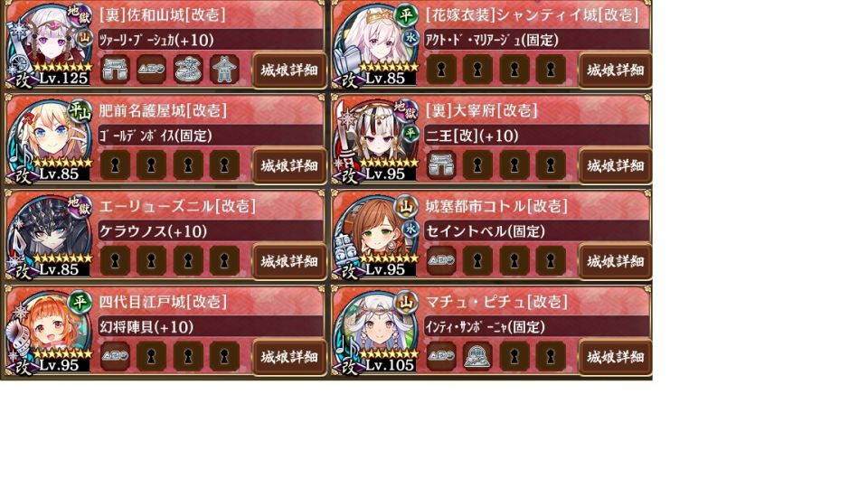Click 平 terrain badge on シャンティイ城 portrait
Viewport: 868px width, 488px height.
[x=406, y=15]
